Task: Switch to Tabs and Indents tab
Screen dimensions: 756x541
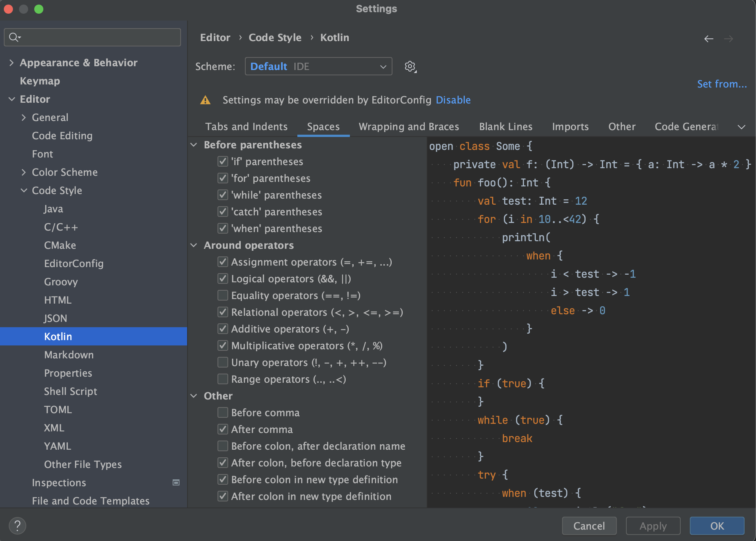Action: (246, 127)
